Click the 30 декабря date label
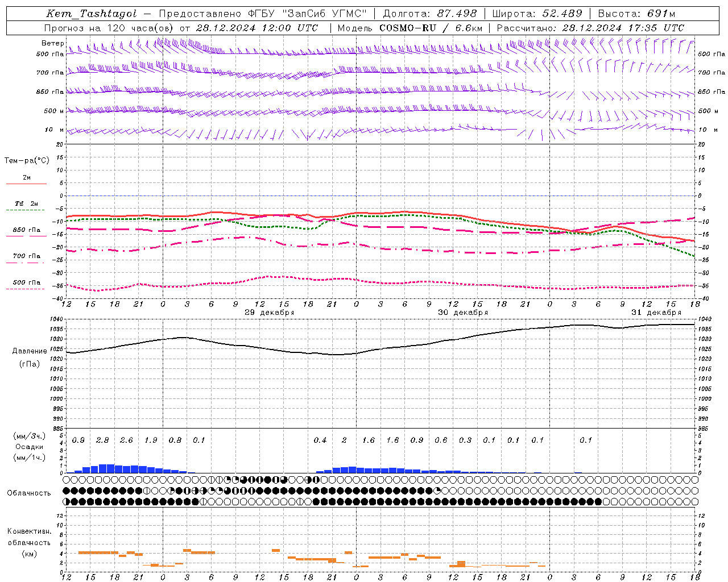Viewport: 728px width, 582px height. (462, 313)
